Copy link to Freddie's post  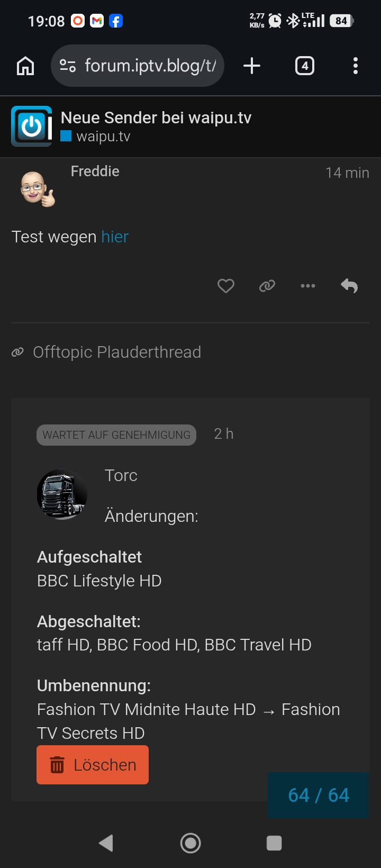click(x=267, y=286)
